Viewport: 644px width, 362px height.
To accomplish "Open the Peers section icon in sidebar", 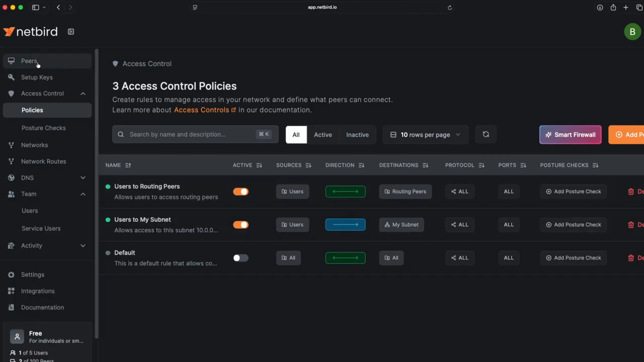I will click(11, 61).
